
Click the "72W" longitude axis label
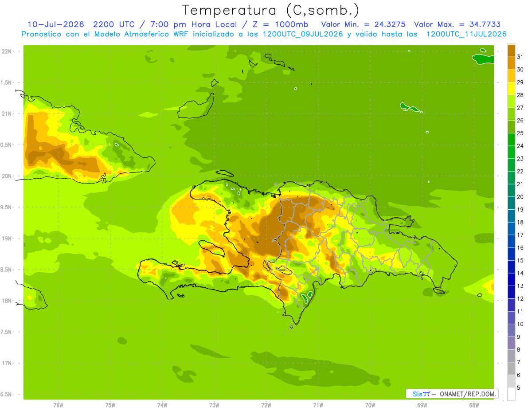266,405
